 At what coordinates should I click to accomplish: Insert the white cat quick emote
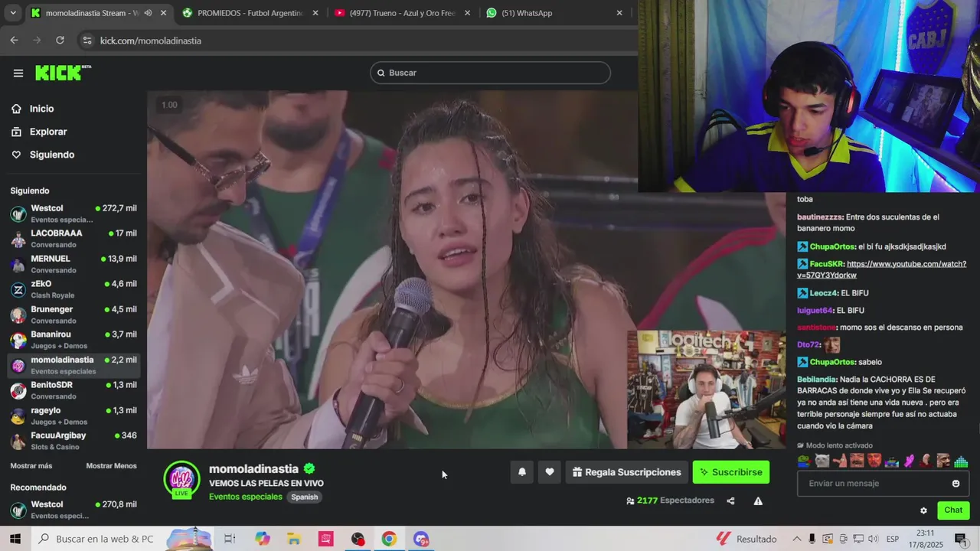tap(822, 461)
